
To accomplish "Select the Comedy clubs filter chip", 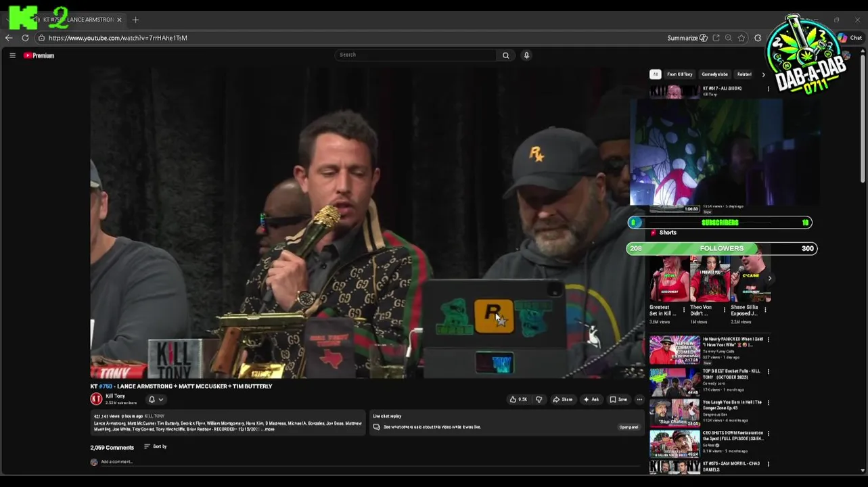I will click(714, 74).
